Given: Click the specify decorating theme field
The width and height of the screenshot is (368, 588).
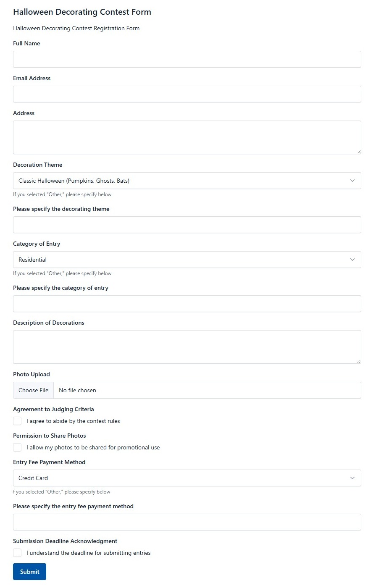Looking at the screenshot, I should (187, 225).
